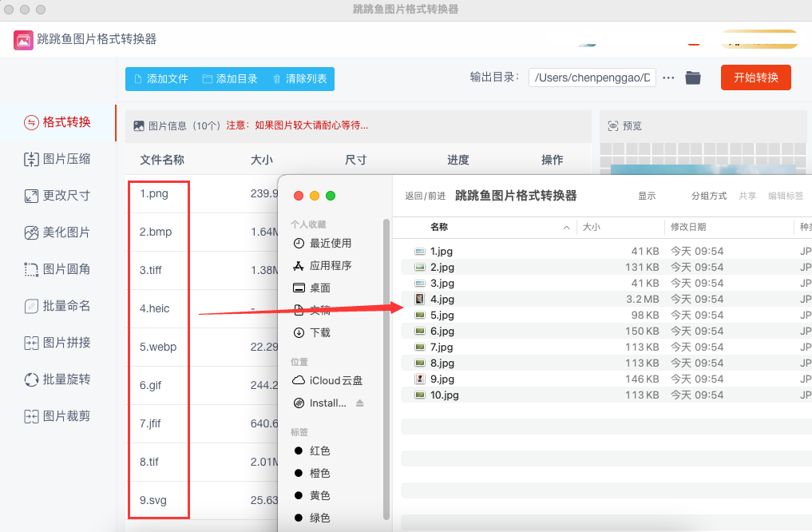Sort Finder list by 大小 column
Viewport: 812px width, 532px height.
point(592,227)
